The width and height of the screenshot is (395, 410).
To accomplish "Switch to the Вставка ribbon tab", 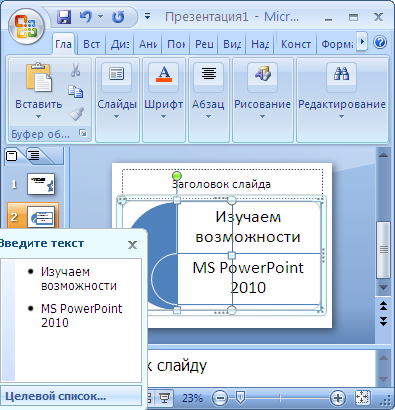I will pyautogui.click(x=92, y=44).
